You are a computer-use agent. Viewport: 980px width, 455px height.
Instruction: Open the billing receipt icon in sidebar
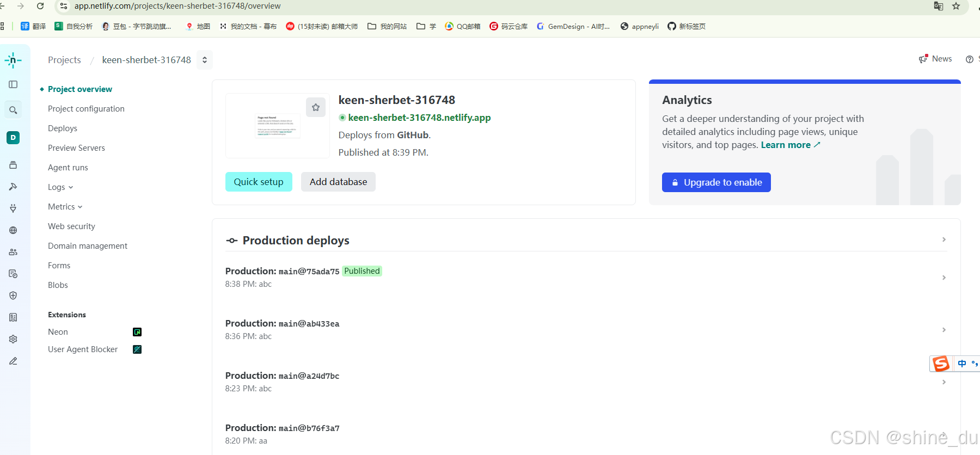pos(13,317)
